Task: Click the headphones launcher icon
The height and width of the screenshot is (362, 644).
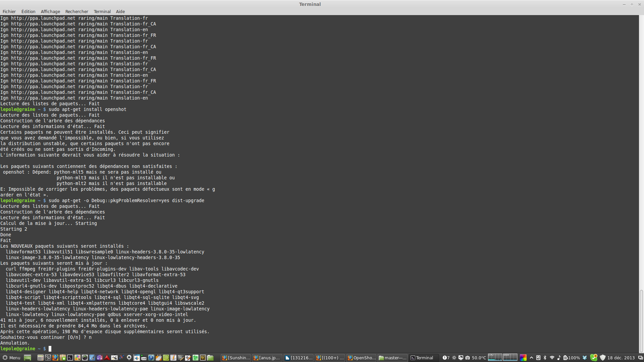Action: (100, 358)
